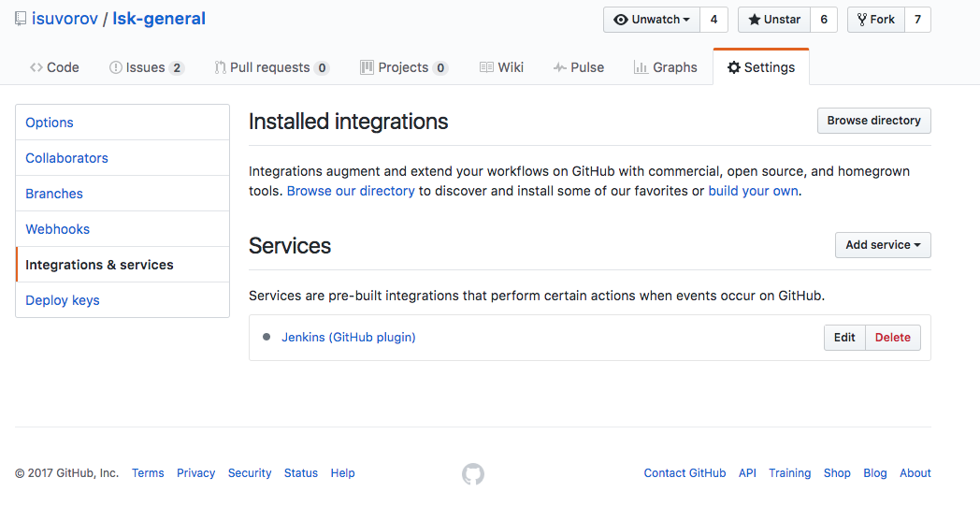The height and width of the screenshot is (521, 980).
Task: Click the '© 2017 GitHub, Inc.' text
Action: pyautogui.click(x=67, y=473)
